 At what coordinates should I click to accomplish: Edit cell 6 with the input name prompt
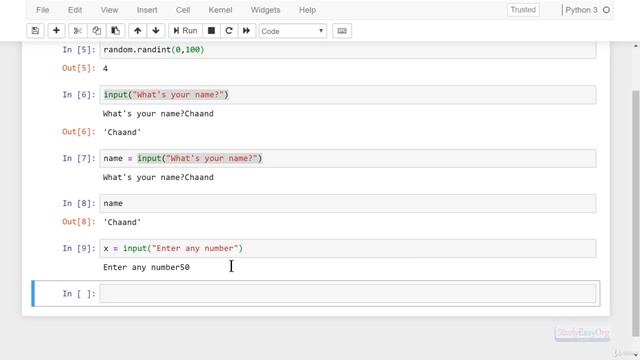coord(348,95)
